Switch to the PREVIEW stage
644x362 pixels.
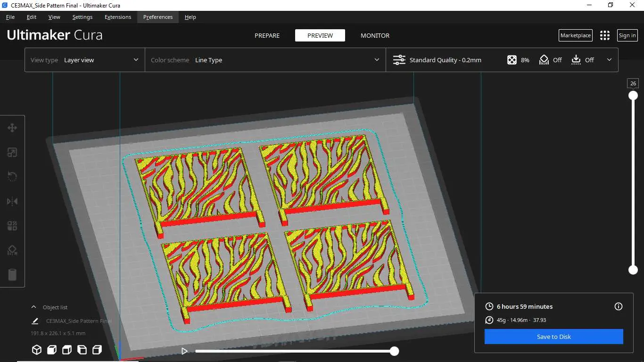pyautogui.click(x=320, y=35)
